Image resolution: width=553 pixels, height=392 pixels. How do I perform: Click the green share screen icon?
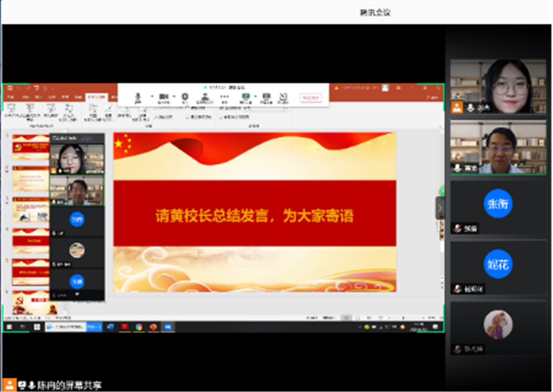tap(246, 97)
